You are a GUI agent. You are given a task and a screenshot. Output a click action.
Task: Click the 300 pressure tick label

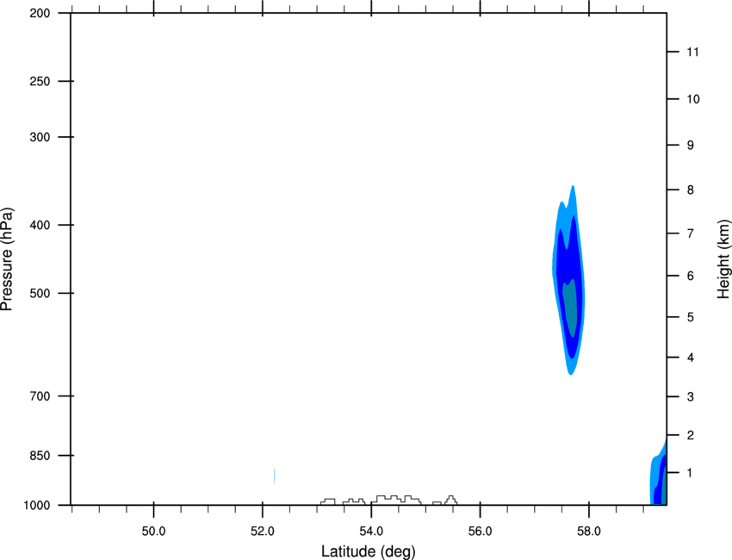[x=40, y=137]
